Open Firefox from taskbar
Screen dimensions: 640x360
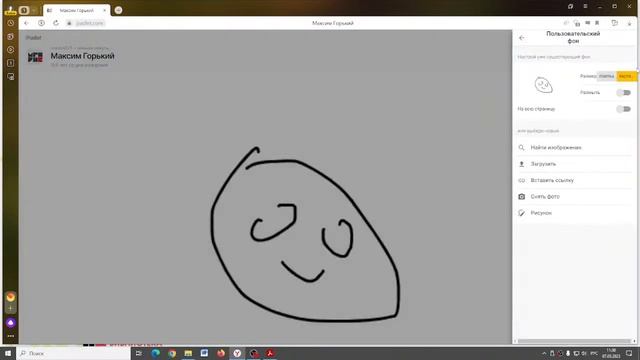tap(221, 353)
